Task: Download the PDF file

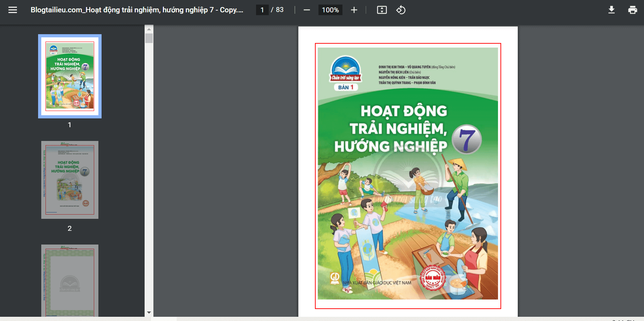Action: coord(612,10)
